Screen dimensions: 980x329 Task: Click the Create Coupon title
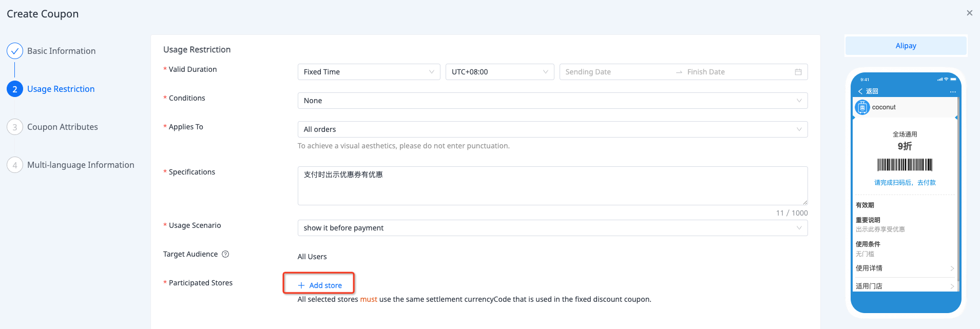pos(43,14)
